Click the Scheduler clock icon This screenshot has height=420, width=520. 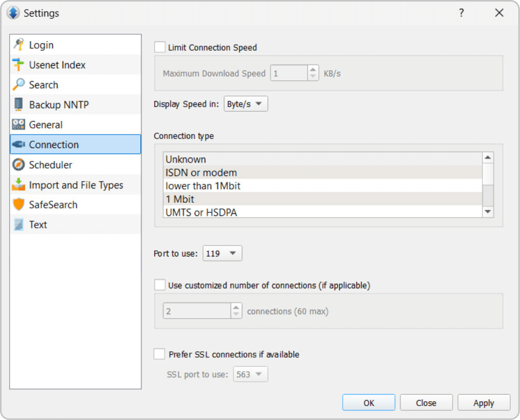pyautogui.click(x=18, y=165)
